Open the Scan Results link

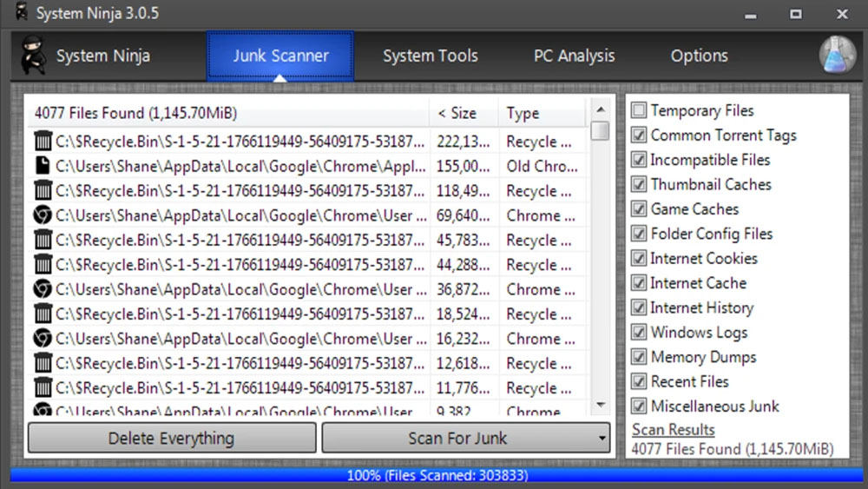click(x=673, y=430)
